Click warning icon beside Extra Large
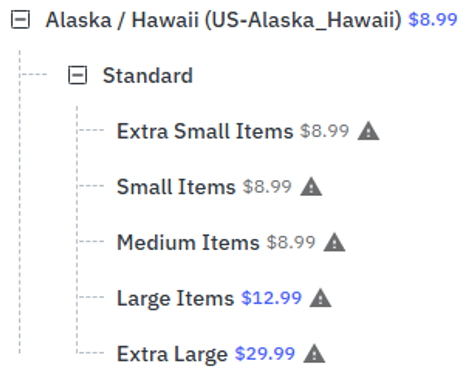467x376 pixels. pos(314,354)
